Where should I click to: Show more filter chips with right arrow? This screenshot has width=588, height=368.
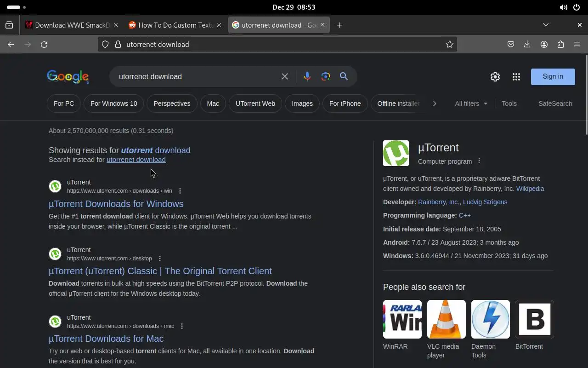coord(435,103)
